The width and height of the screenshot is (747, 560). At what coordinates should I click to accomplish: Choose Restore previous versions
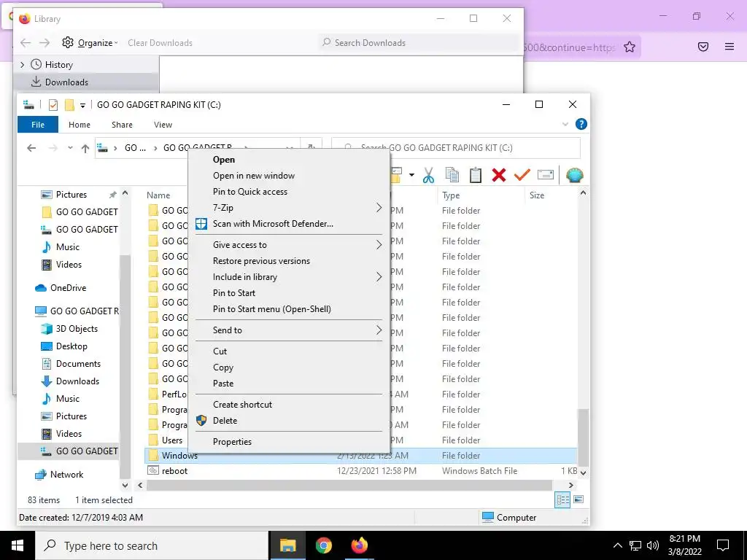(x=289, y=261)
